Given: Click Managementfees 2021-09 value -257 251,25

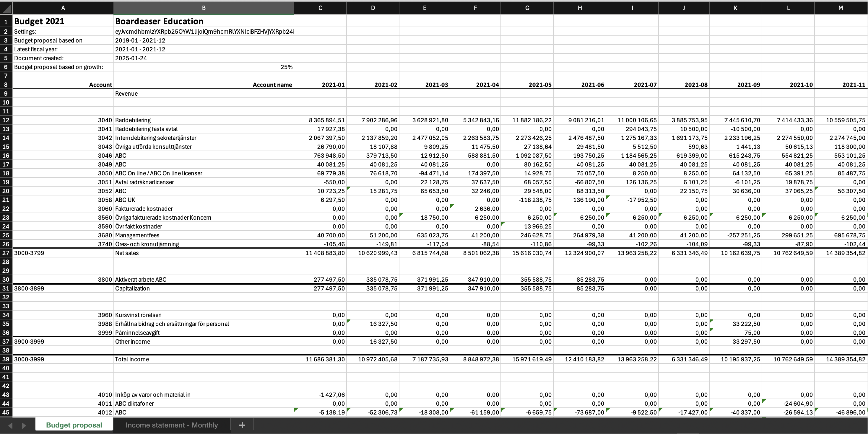Looking at the screenshot, I should [x=735, y=235].
